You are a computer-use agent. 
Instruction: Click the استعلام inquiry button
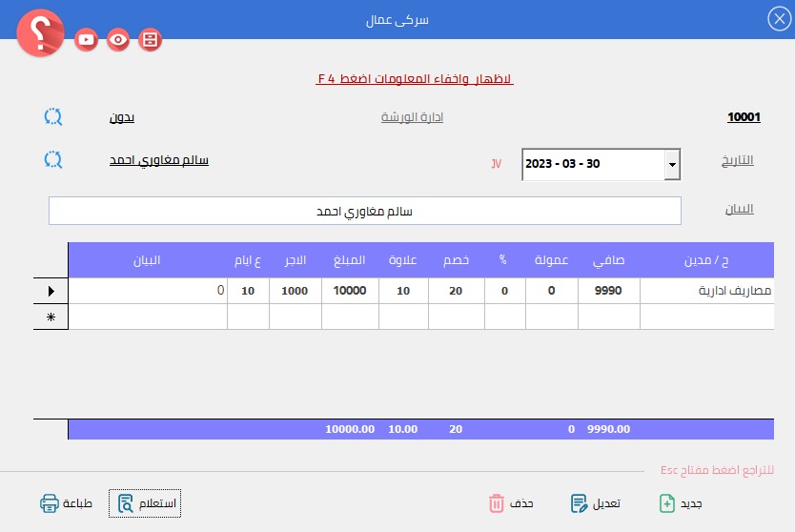pyautogui.click(x=145, y=503)
